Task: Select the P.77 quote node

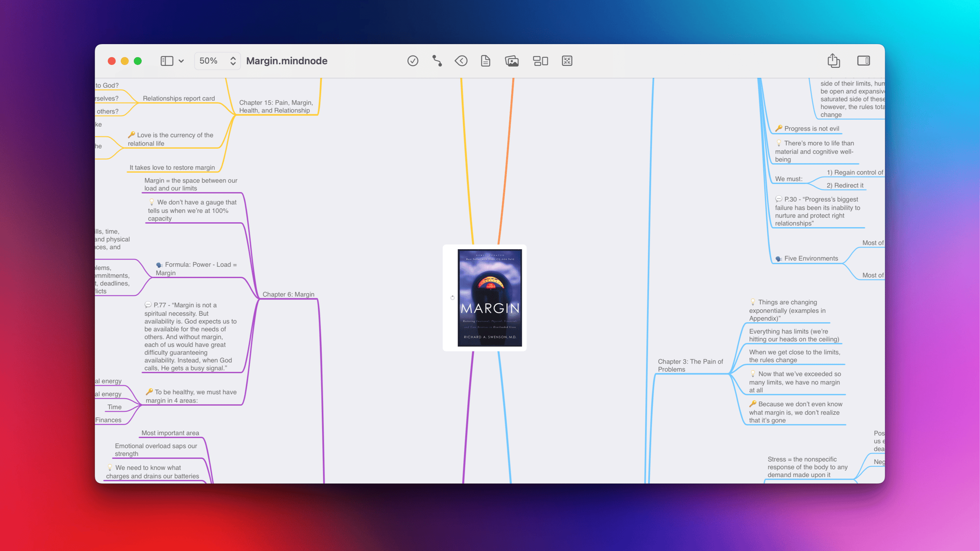Action: [x=191, y=337]
